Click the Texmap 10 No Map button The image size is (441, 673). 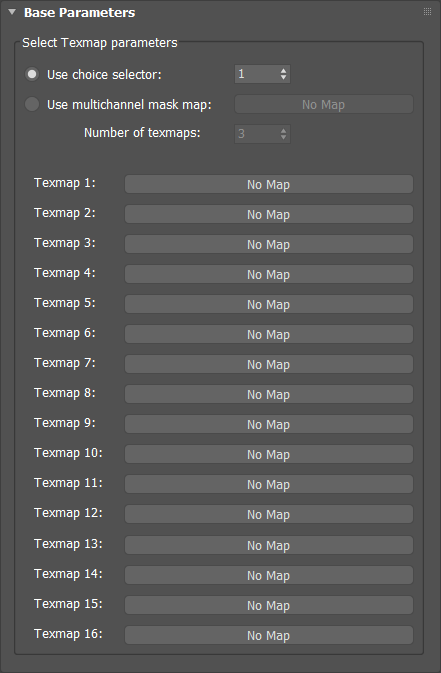coord(269,455)
